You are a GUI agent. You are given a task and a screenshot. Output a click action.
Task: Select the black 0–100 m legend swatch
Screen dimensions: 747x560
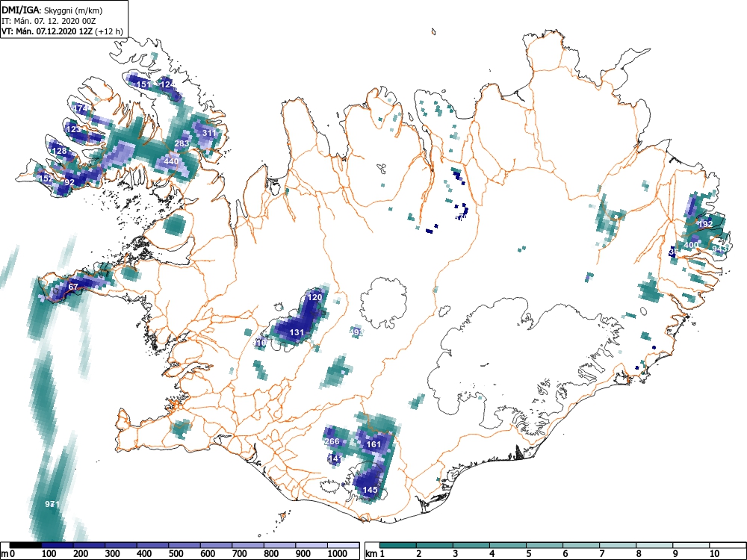click(x=25, y=545)
